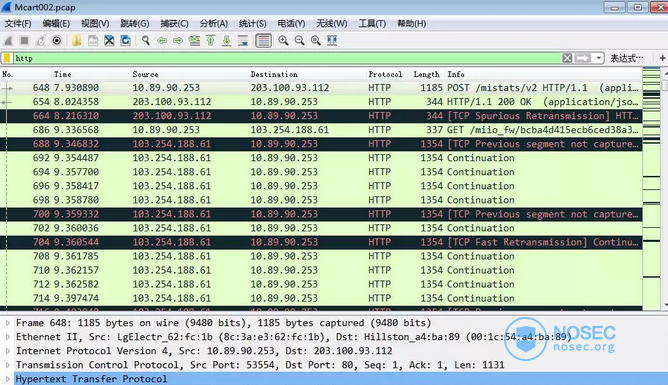Expand the Ethernet II details row
Screen dimensions: 668x385
point(8,337)
